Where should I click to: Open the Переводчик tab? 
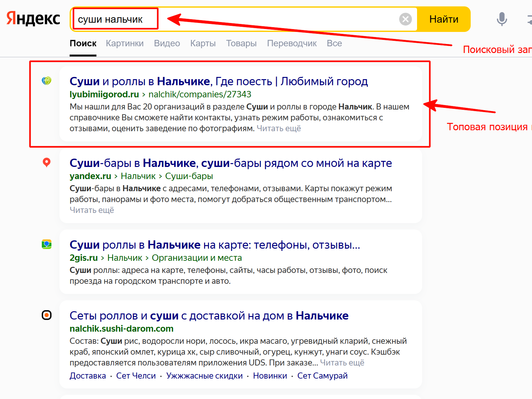pyautogui.click(x=292, y=43)
